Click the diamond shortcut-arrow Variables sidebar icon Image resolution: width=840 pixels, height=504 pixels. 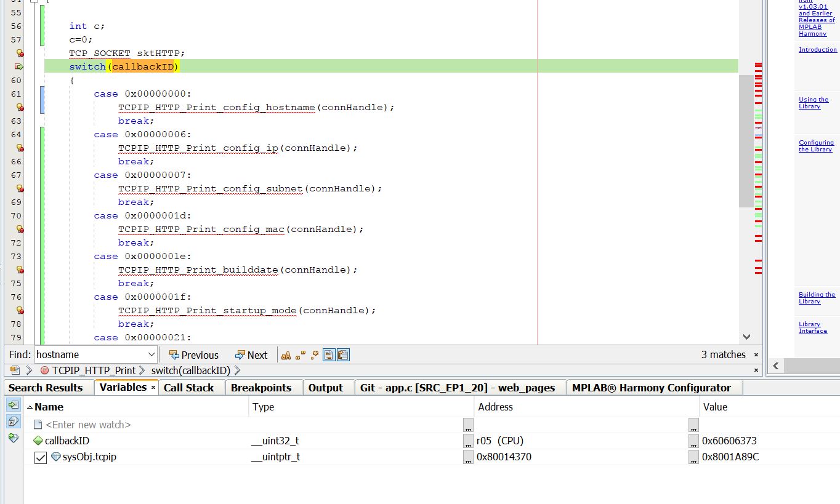click(13, 422)
